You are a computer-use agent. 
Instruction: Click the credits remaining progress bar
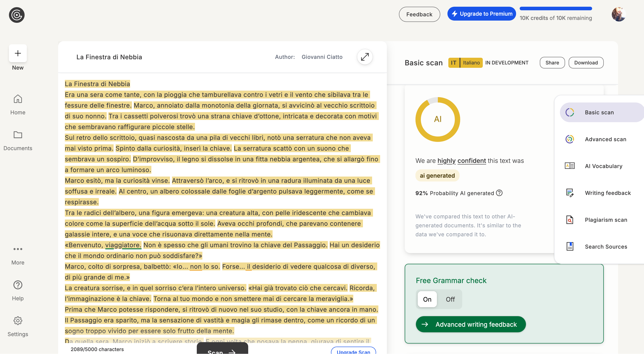pos(555,9)
